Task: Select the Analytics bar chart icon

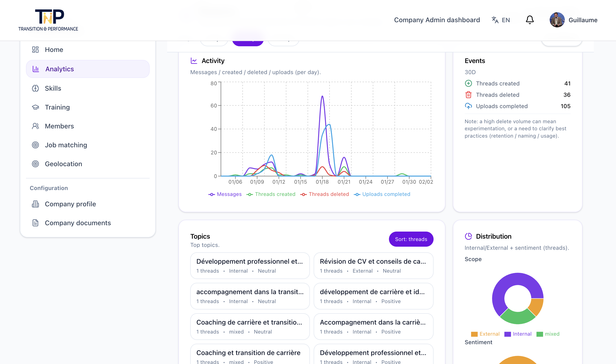Action: point(36,69)
